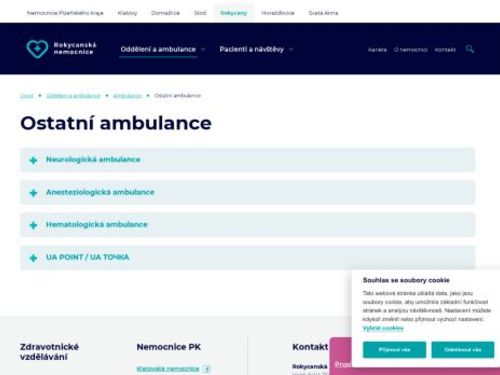Click the Ambulance breadcrumb link
The image size is (500, 375).
[127, 96]
